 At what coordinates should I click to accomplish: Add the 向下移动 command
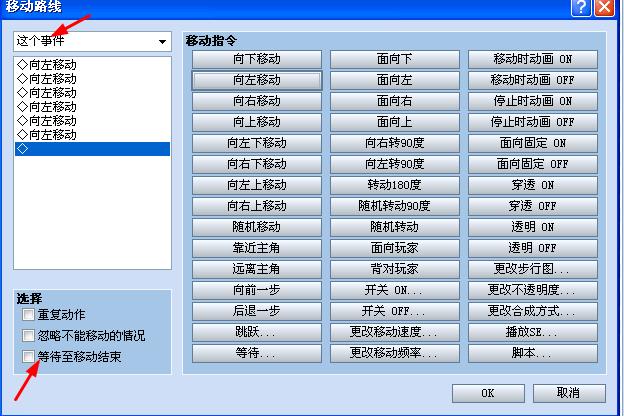click(x=257, y=59)
